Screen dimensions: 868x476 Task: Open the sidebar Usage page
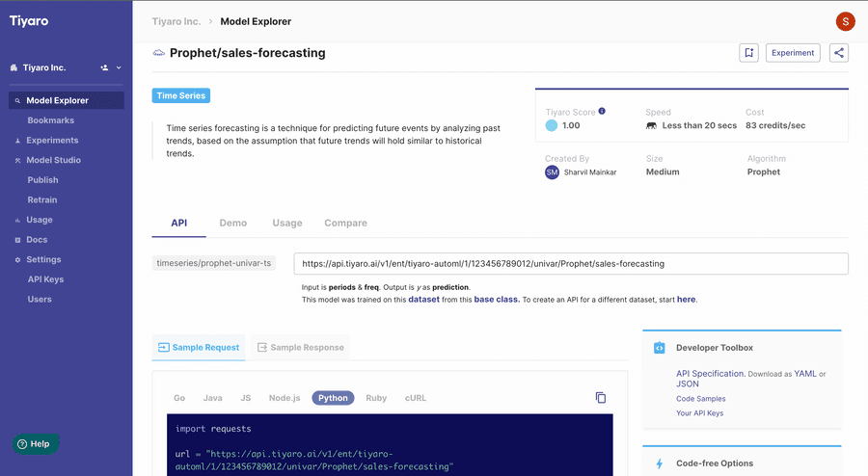40,220
